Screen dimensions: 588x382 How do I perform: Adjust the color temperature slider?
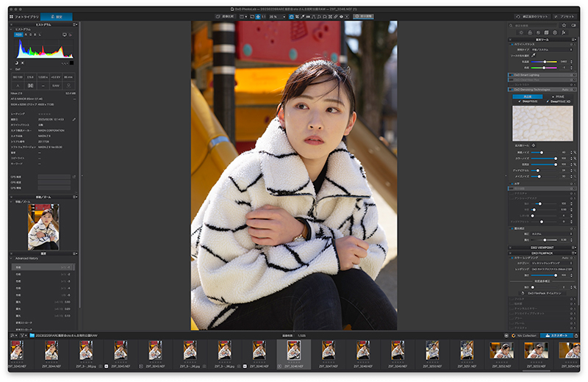[544, 62]
